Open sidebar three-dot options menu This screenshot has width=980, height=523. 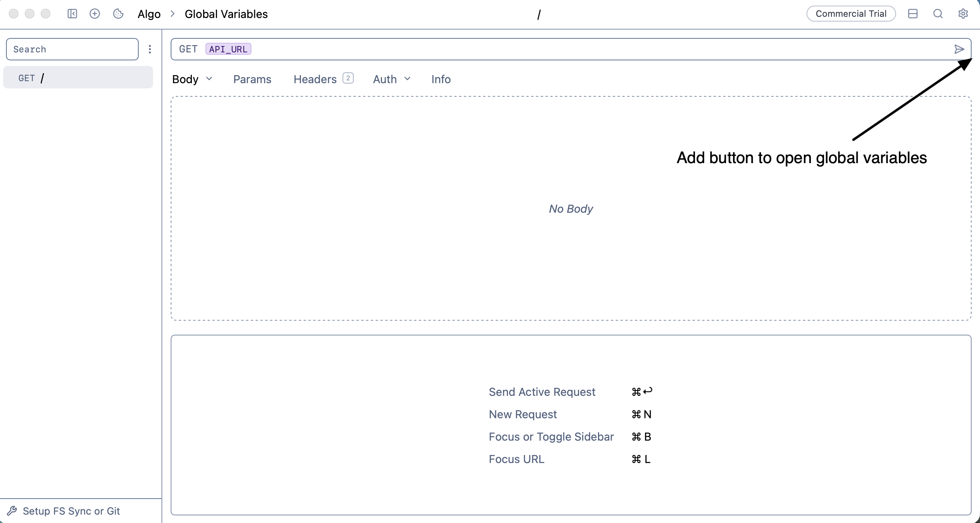pos(150,49)
